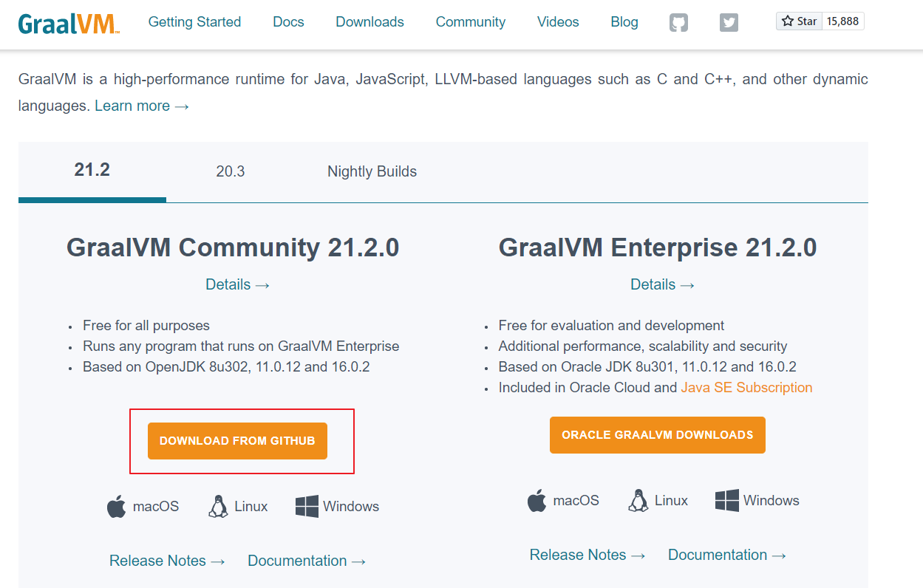The width and height of the screenshot is (923, 588).
Task: Visit the Community nav link
Action: (x=471, y=22)
